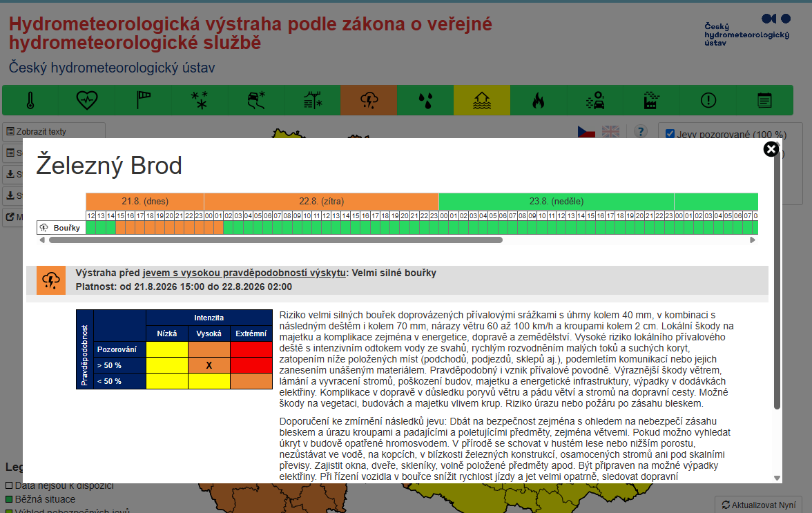
Task: Select the yellow flood house icon
Action: point(482,100)
